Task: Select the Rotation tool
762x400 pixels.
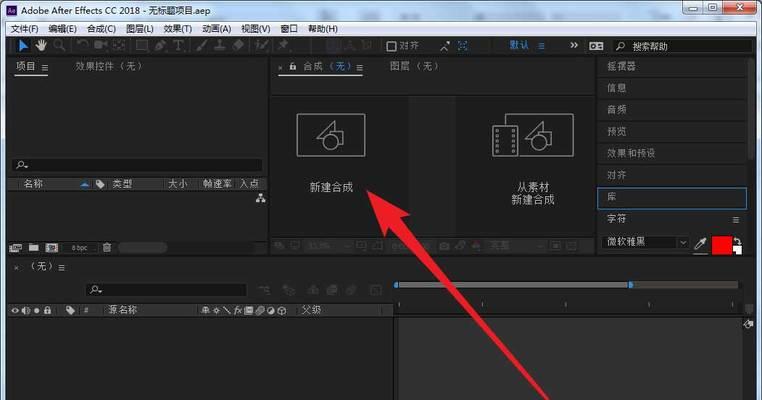Action: click(83, 46)
